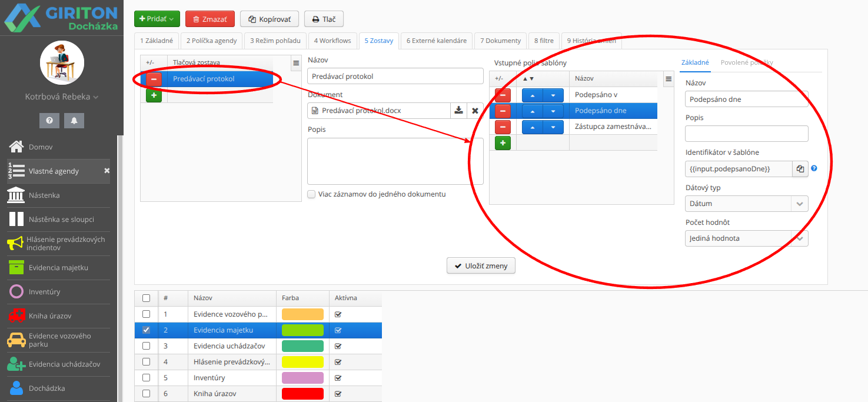
Task: Remove the attached document with the X icon
Action: tap(475, 111)
